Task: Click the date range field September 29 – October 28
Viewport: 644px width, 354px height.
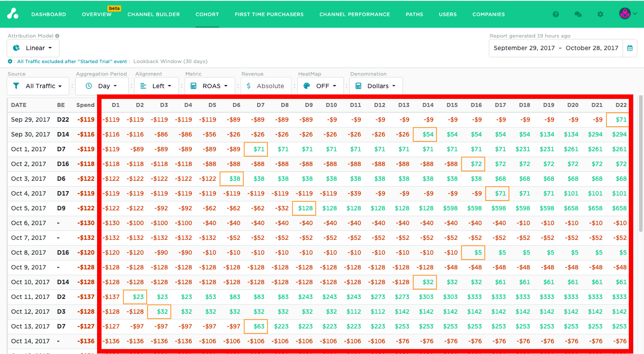Action: (556, 48)
